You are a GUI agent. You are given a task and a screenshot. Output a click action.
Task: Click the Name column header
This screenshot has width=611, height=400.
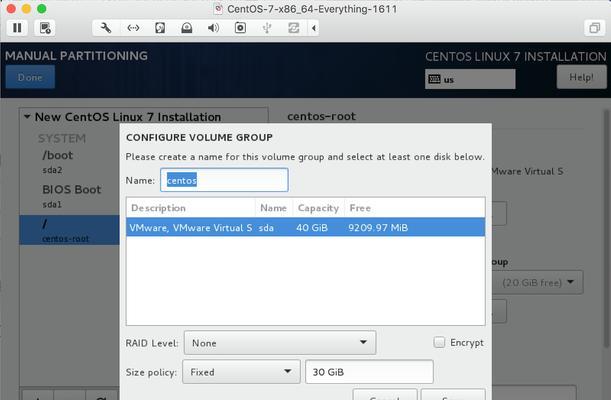[x=274, y=208]
